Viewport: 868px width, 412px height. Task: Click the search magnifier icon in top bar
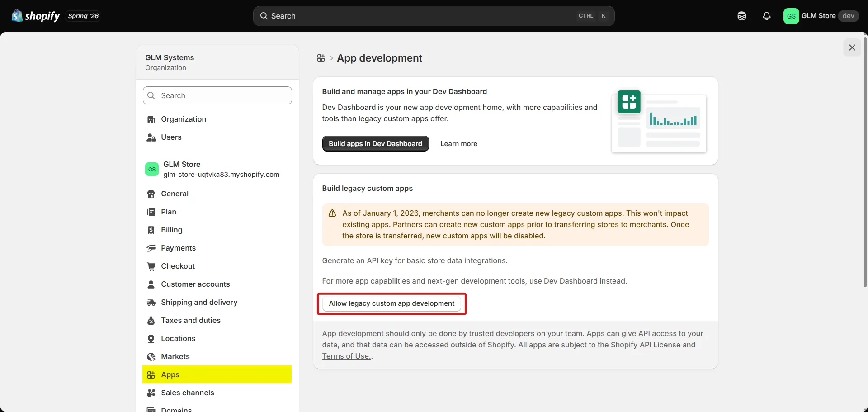264,16
